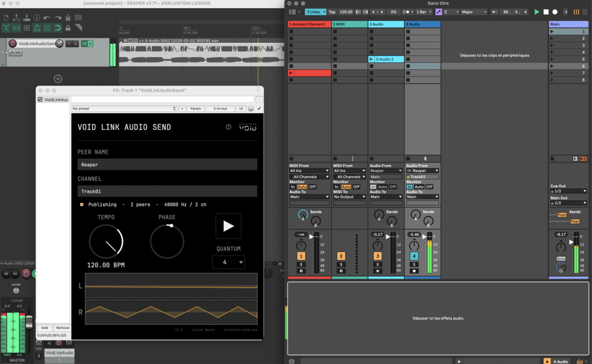
Task: Click the Tap tempo button in Ableton
Action: (332, 12)
